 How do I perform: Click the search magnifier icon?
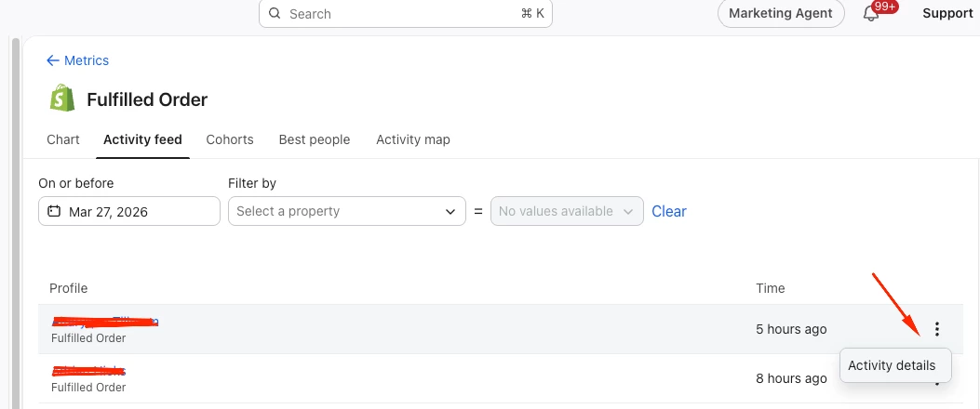274,14
